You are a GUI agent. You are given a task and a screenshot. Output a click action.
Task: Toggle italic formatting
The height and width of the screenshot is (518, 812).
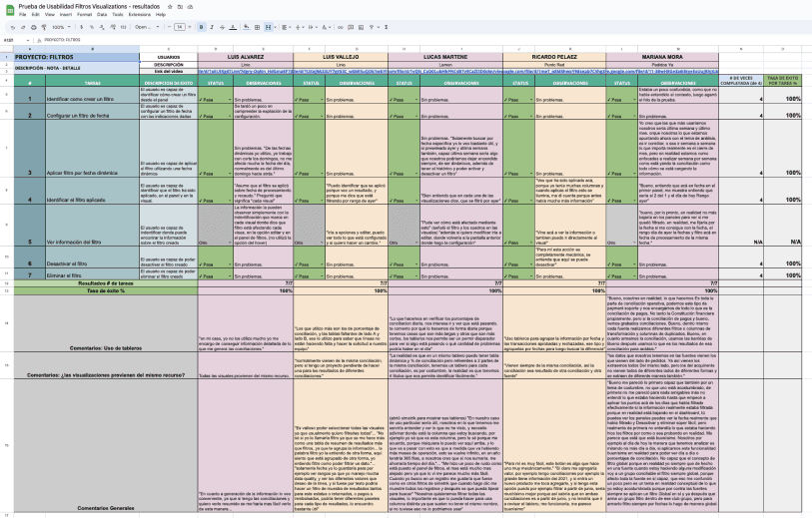click(x=212, y=27)
